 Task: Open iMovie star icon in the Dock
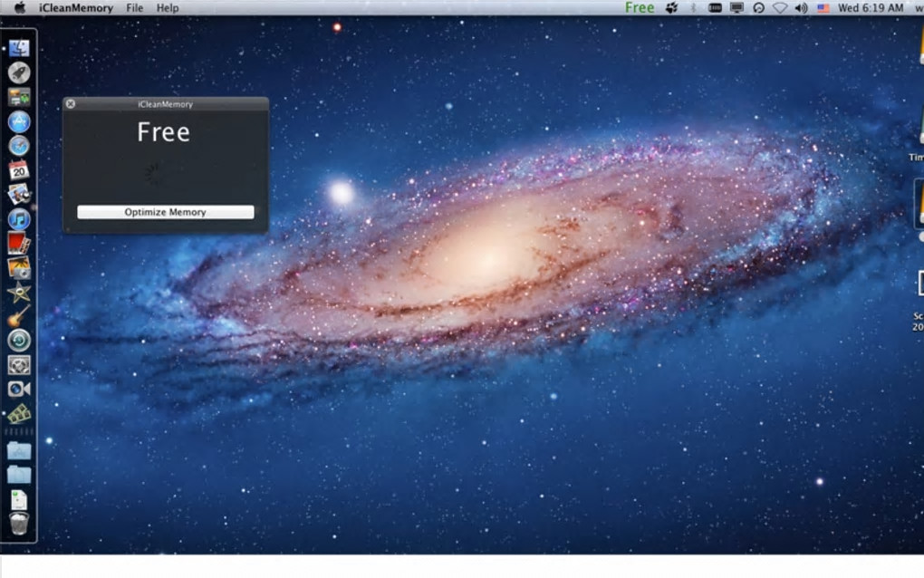click(x=19, y=292)
